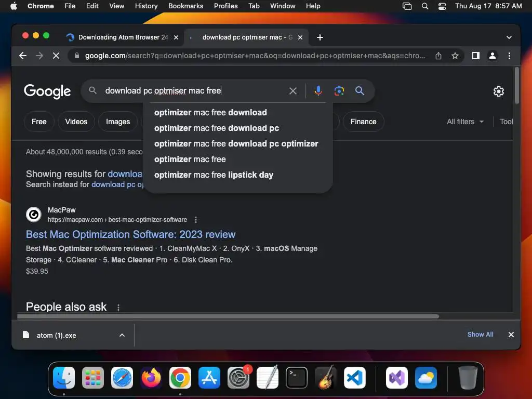Open Finder from the Dock
Screen dimensions: 532x399
tap(64, 378)
